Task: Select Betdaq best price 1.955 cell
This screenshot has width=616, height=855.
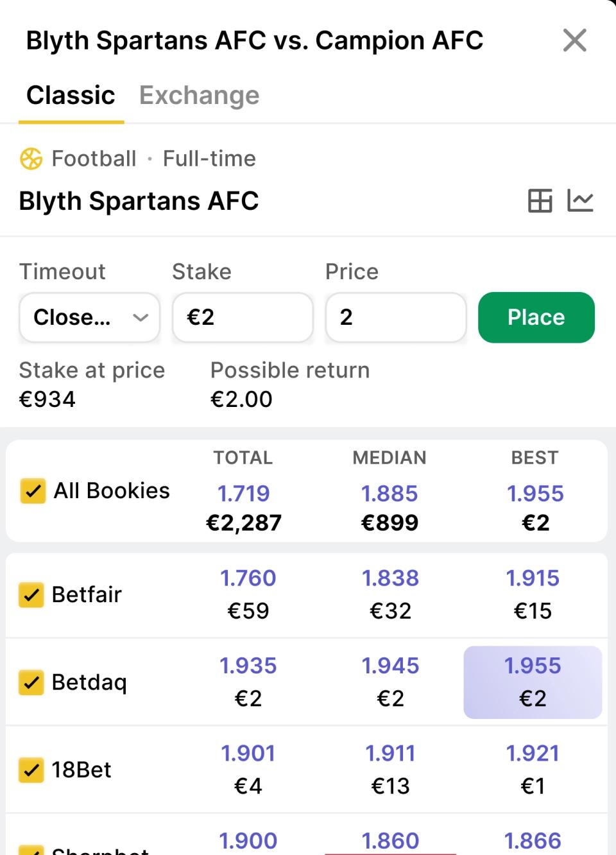Action: pos(533,682)
